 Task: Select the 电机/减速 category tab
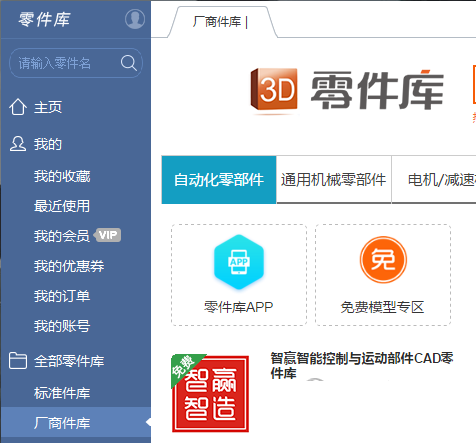tap(434, 180)
